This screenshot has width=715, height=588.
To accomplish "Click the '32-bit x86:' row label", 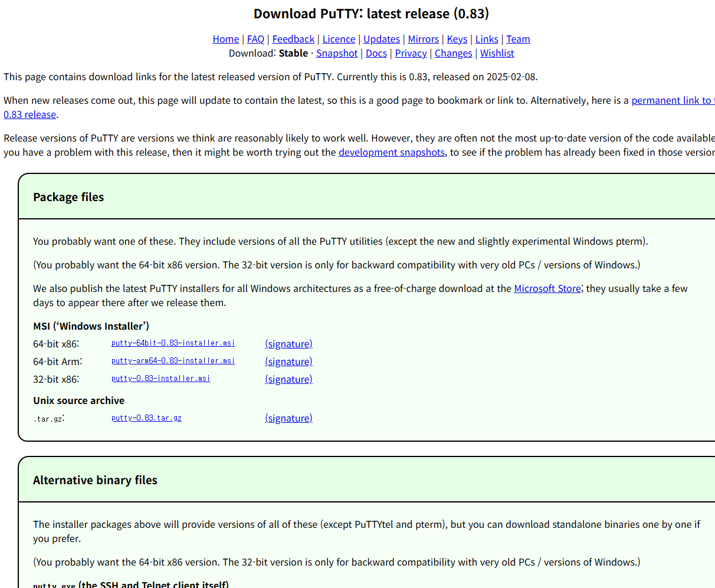I will [x=56, y=379].
